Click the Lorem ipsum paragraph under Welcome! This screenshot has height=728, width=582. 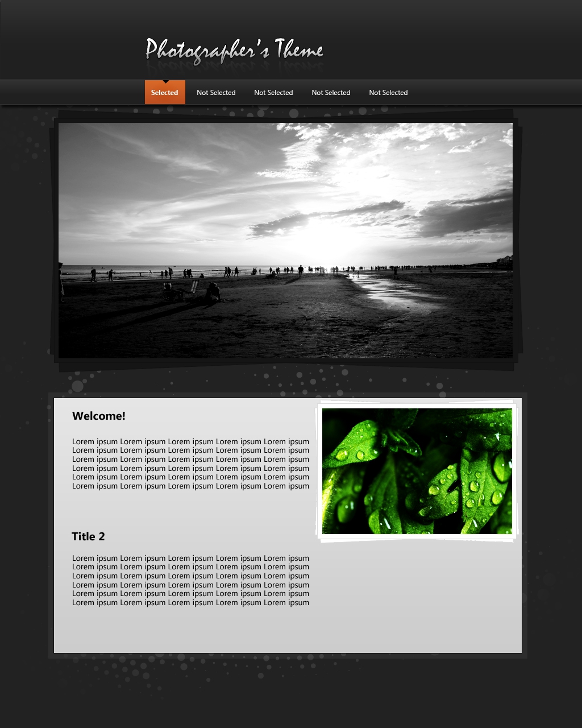(x=190, y=464)
